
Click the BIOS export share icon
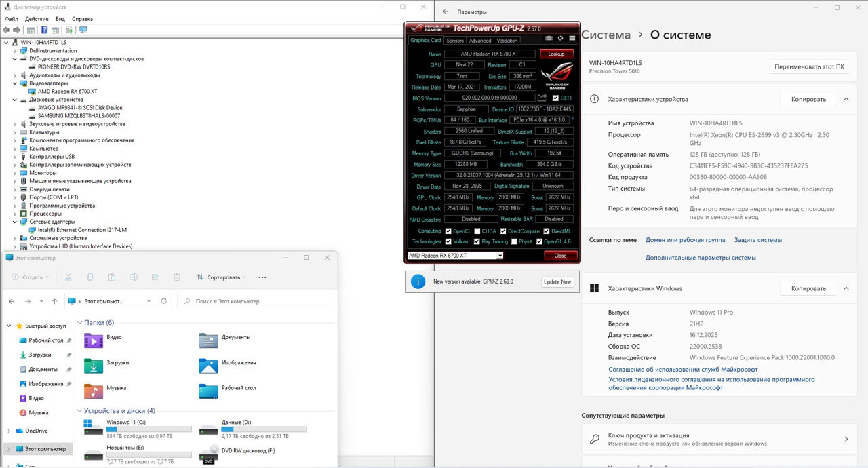coord(542,98)
